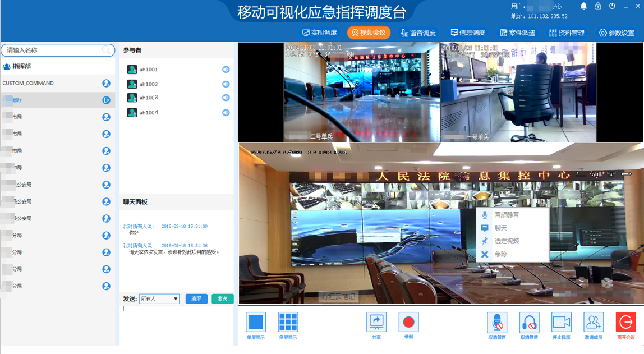Viewport: 644px width, 354px height.
Task: Open the 语音调度 tab
Action: [418, 33]
